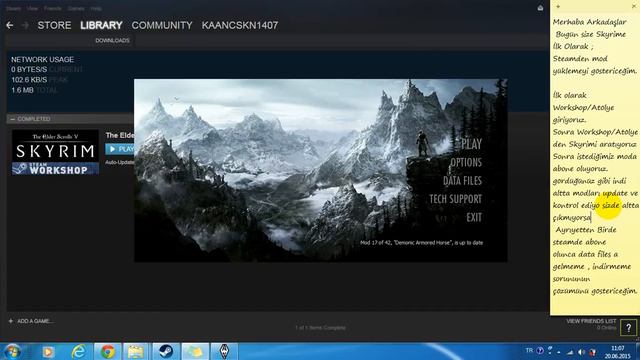Click the '1 of 1 Items Complete' status text
The height and width of the screenshot is (360, 640).
coord(320,328)
